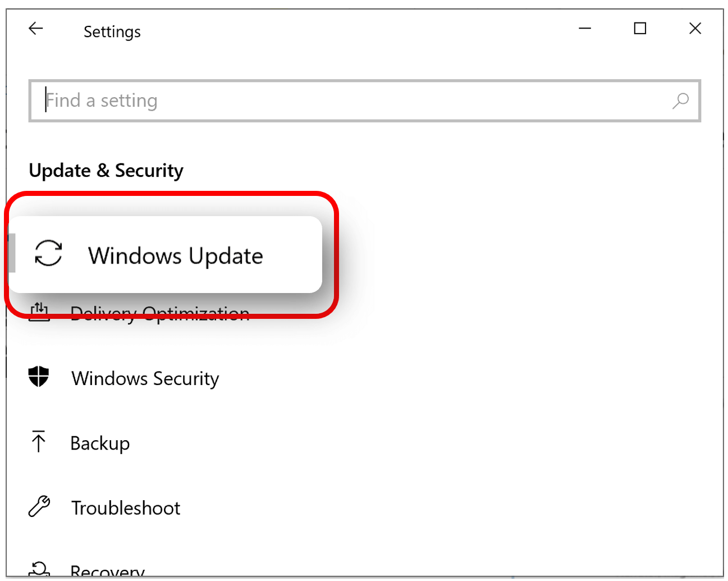The image size is (728, 581).
Task: Click the Find a setting search box
Action: tap(225, 101)
